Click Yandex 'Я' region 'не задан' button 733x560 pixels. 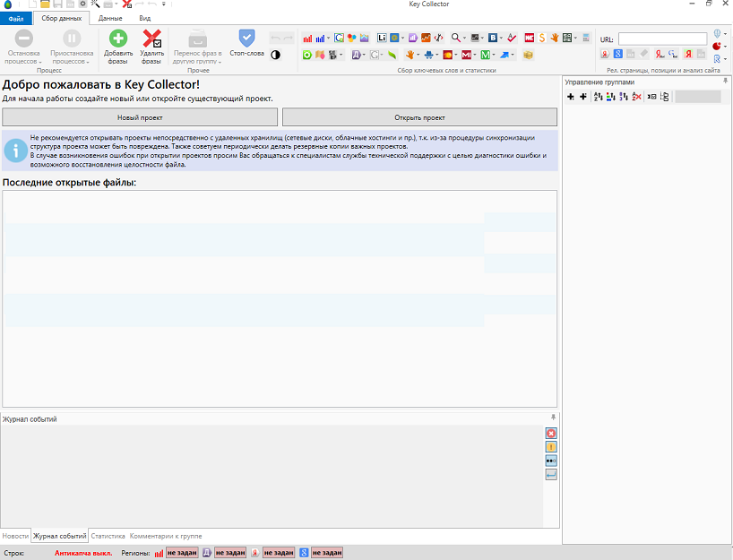[x=279, y=553]
